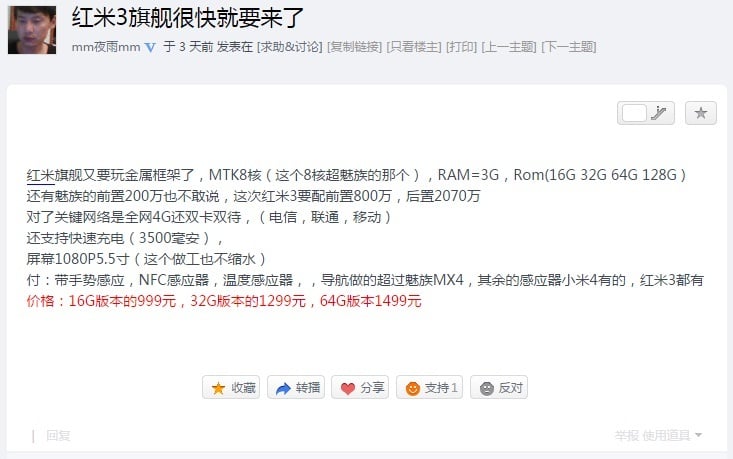Click the blue V verified badge
This screenshot has width=733, height=459.
(x=150, y=47)
